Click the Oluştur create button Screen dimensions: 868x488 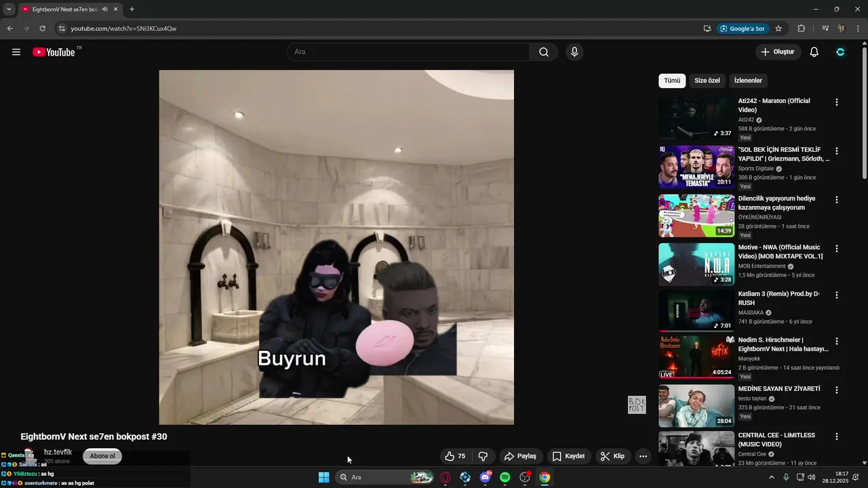(x=778, y=52)
